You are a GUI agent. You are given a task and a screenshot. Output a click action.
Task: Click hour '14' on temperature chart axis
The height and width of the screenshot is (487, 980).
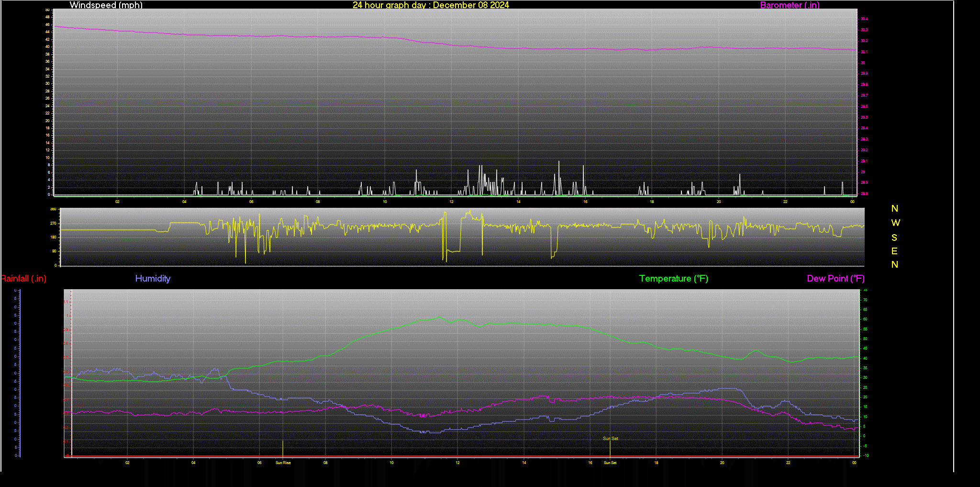[524, 463]
